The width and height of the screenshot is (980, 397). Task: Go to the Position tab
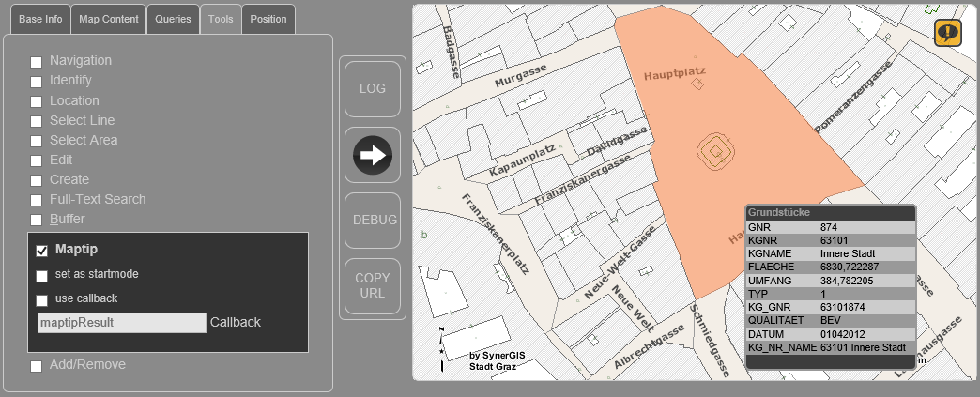[x=268, y=19]
